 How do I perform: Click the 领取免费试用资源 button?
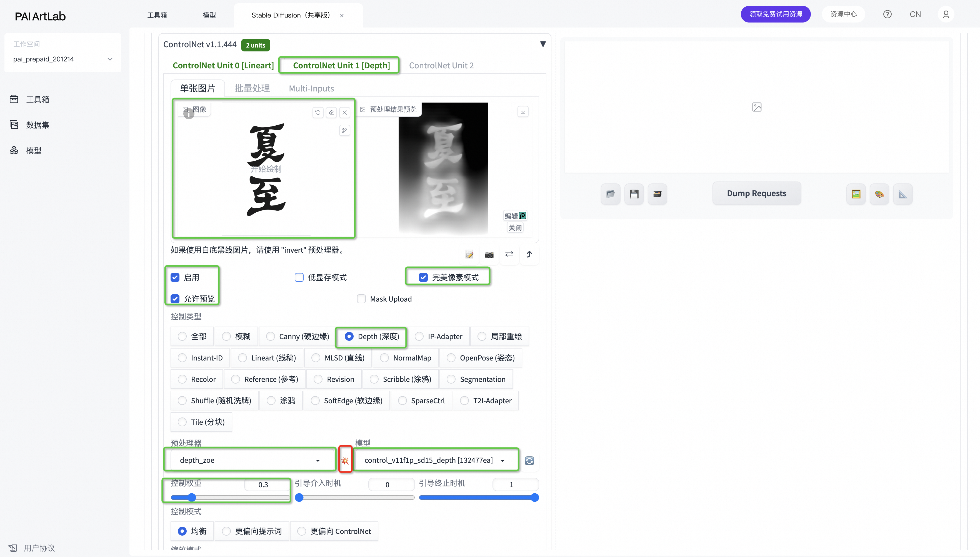[776, 14]
